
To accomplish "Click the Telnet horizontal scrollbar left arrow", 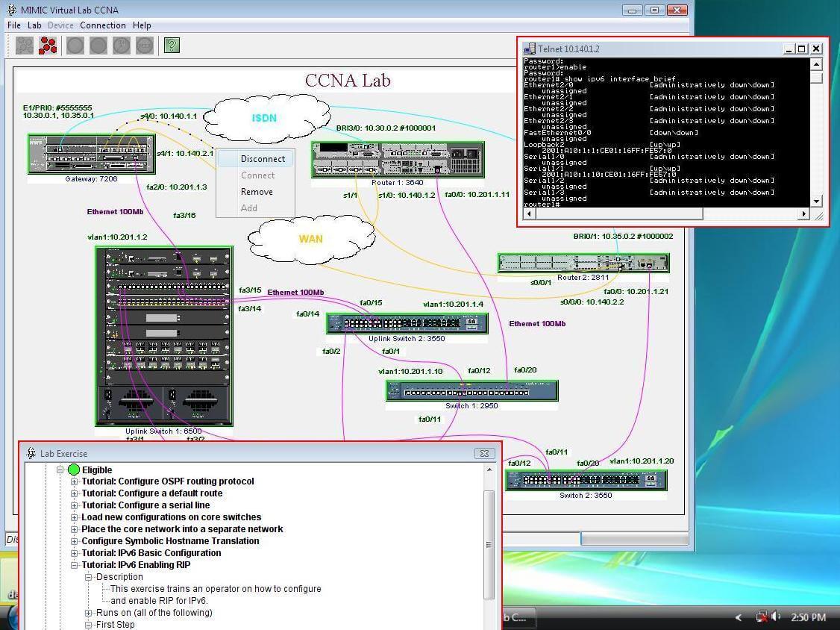I will 529,214.
